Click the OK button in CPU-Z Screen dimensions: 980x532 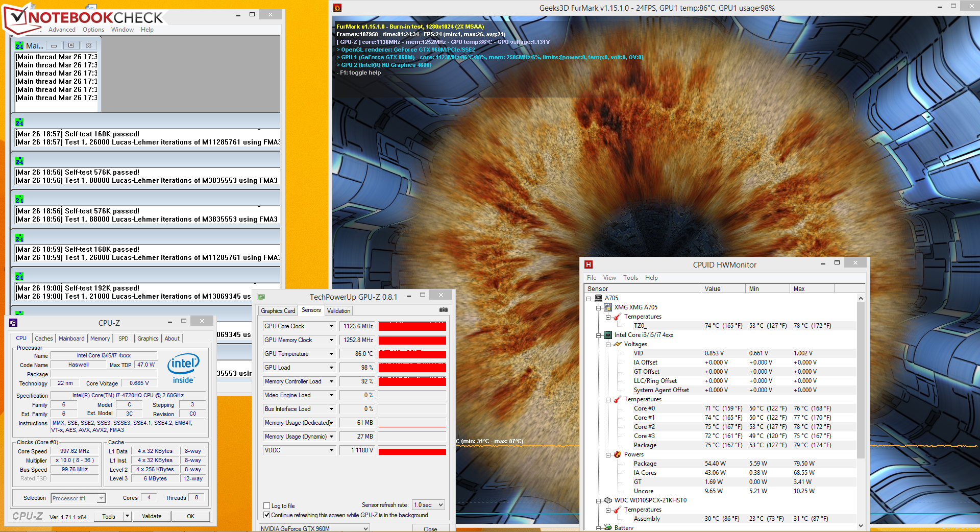pyautogui.click(x=190, y=516)
